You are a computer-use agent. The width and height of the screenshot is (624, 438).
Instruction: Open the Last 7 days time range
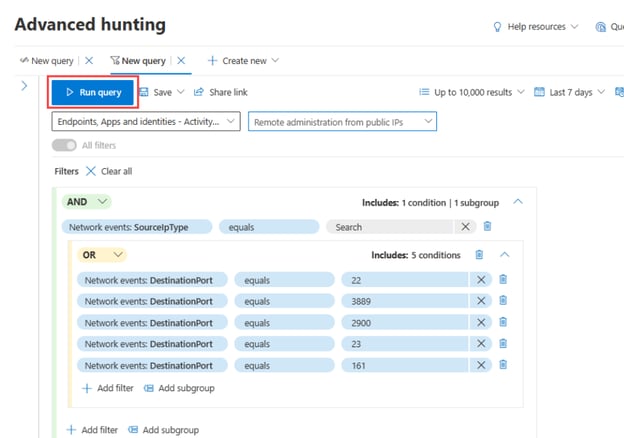pos(569,92)
